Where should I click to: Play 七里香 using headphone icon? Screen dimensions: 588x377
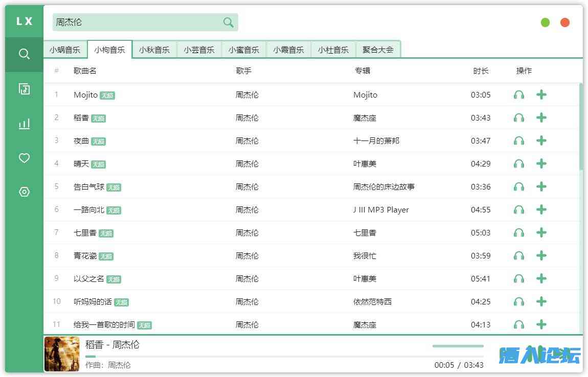tap(518, 233)
